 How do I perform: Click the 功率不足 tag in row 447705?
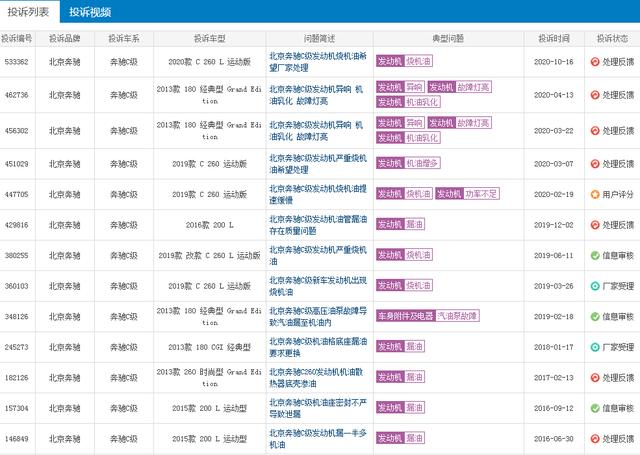pos(481,194)
